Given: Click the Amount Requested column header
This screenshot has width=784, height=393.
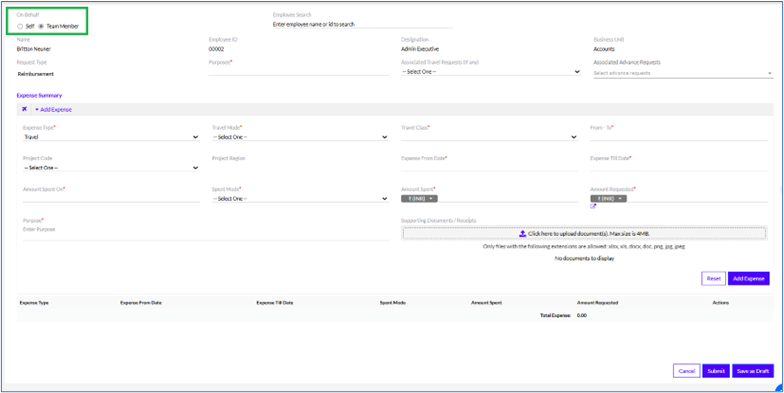Looking at the screenshot, I should 598,302.
